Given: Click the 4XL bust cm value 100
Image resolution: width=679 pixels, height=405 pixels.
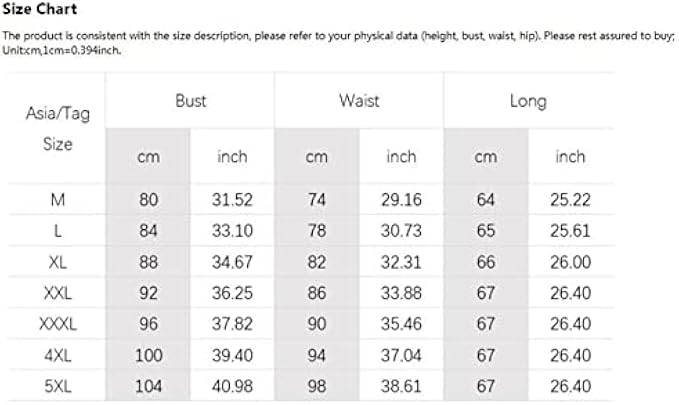Looking at the screenshot, I should [148, 355].
